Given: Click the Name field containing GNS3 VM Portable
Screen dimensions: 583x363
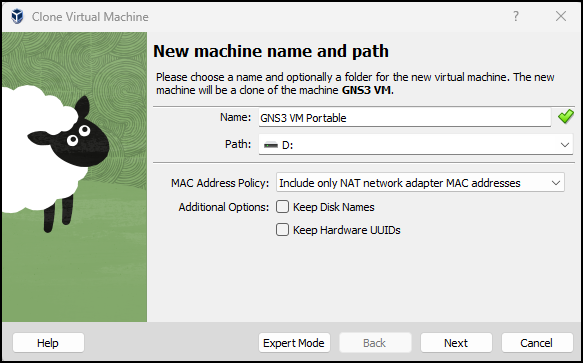Looking at the screenshot, I should point(405,118).
